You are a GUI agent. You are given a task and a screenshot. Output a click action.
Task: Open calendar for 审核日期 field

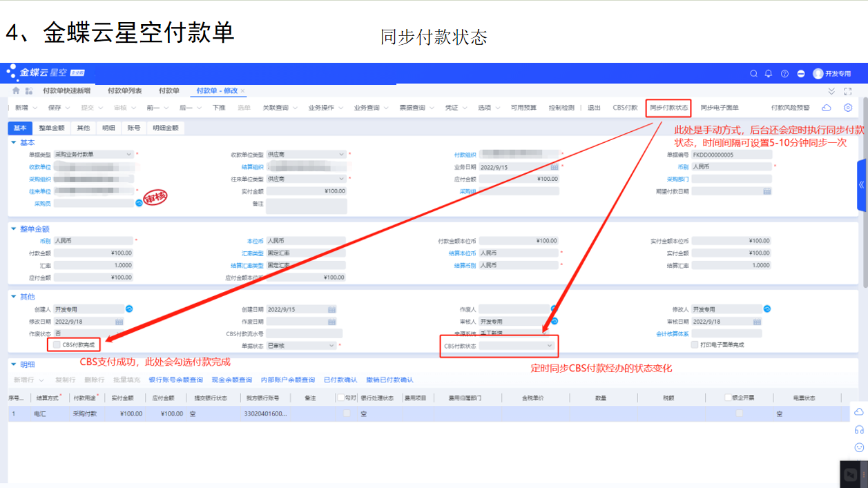(x=758, y=321)
